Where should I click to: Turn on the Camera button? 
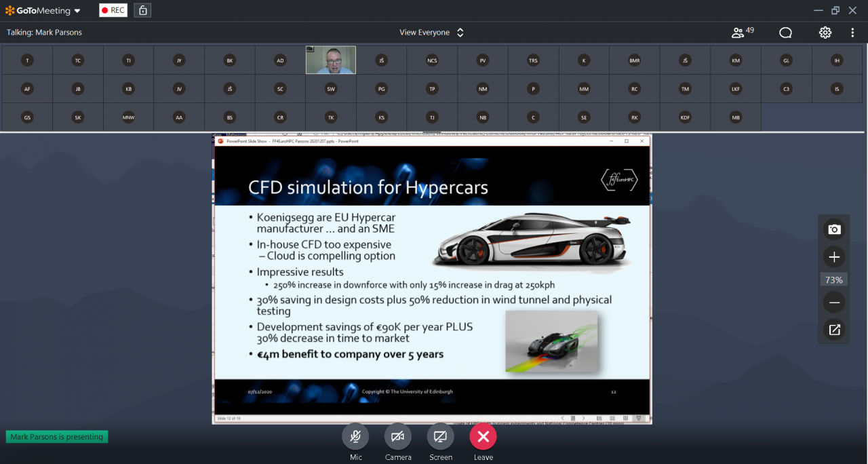coord(398,436)
